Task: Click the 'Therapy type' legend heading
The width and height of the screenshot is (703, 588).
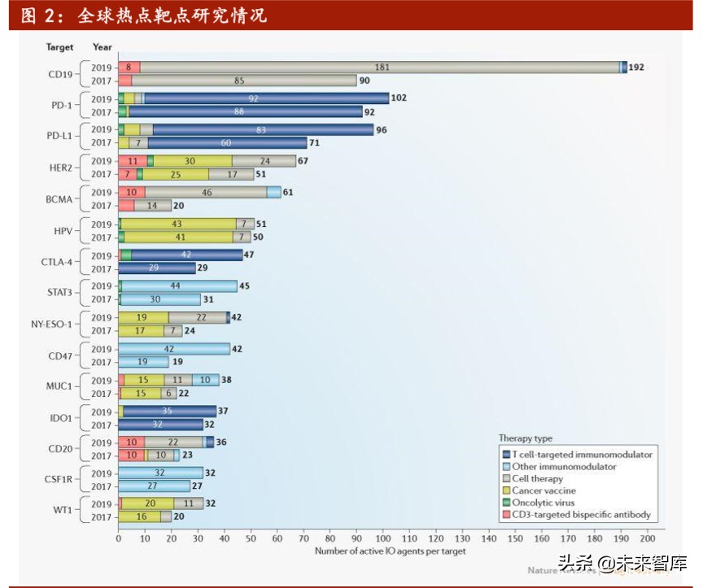Action: point(525,438)
